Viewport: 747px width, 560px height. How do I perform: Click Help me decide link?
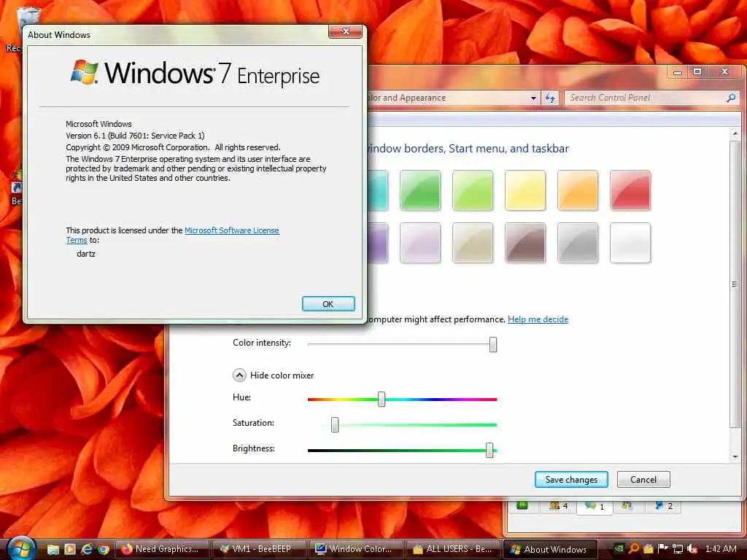538,319
